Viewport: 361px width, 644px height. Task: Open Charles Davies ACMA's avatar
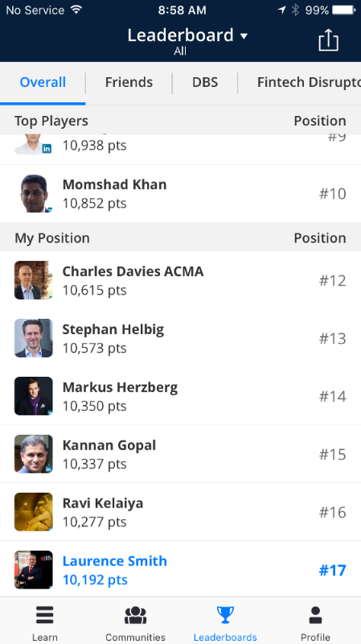(x=34, y=280)
